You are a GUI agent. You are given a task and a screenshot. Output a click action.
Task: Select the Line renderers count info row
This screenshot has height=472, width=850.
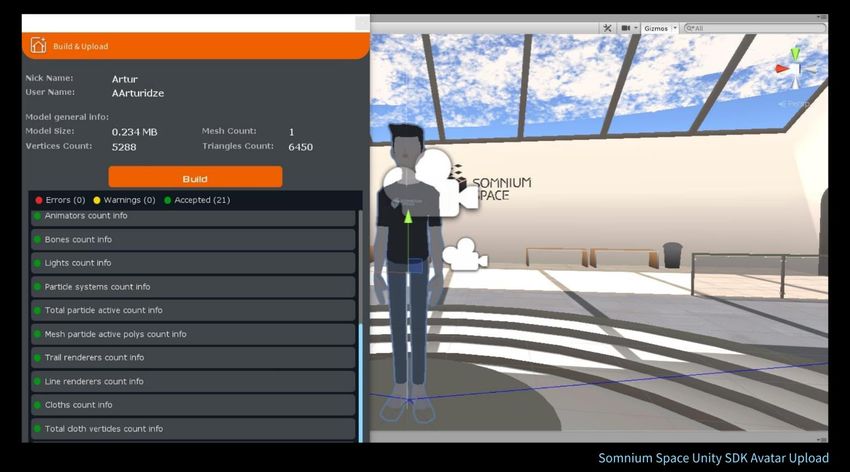coord(193,381)
